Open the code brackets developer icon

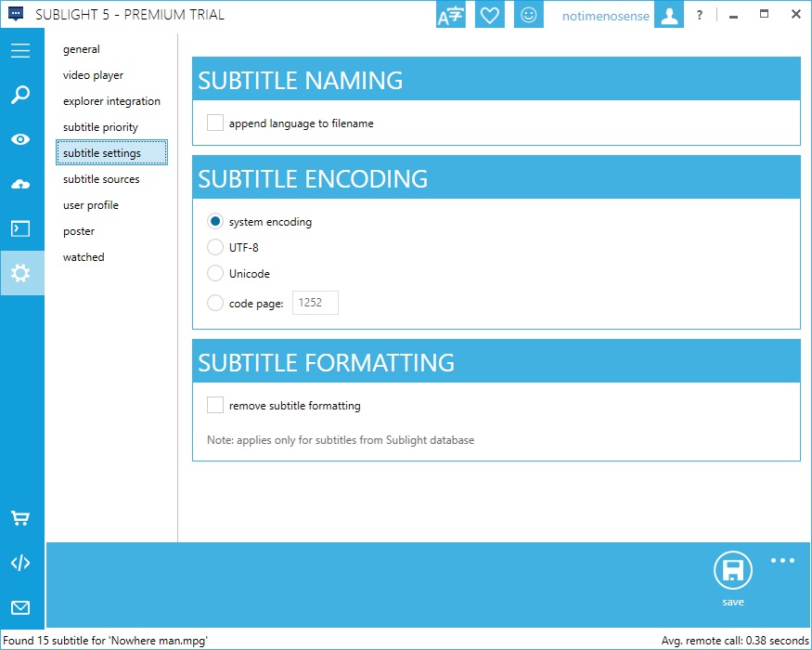[20, 563]
